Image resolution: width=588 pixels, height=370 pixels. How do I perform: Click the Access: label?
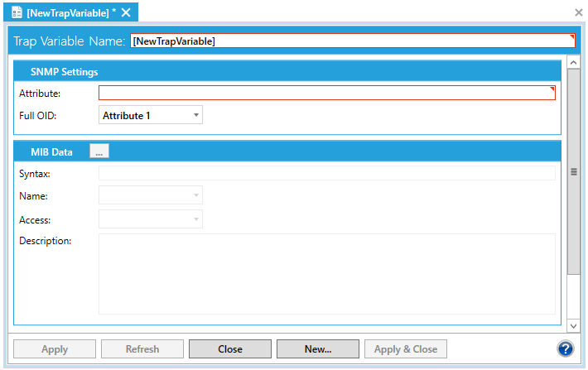35,220
